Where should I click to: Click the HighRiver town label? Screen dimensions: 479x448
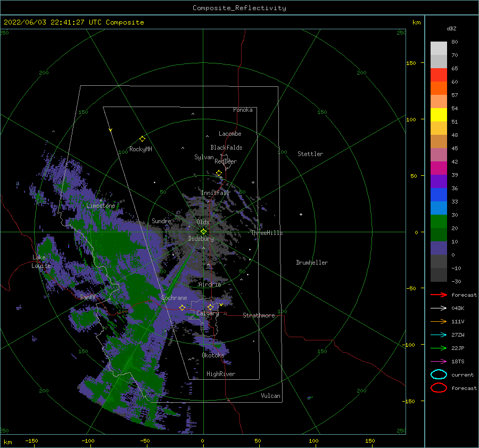[x=221, y=374]
